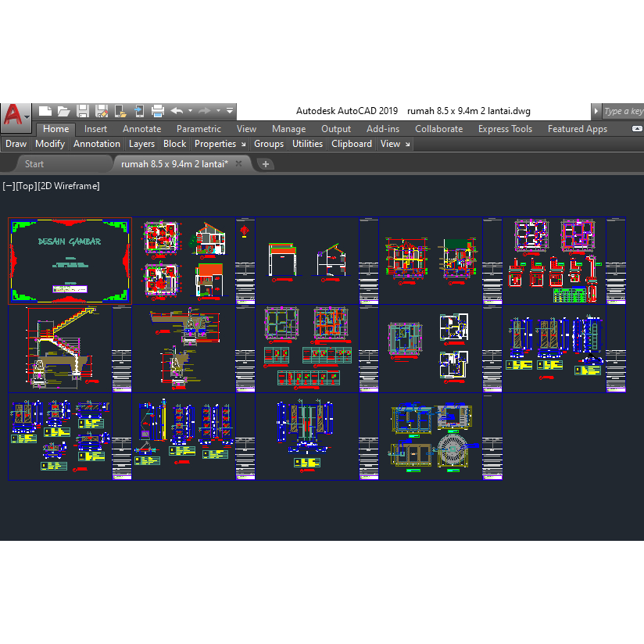Click the [2D Wireframe] visual style label
Image resolution: width=644 pixels, height=644 pixels.
[x=69, y=186]
